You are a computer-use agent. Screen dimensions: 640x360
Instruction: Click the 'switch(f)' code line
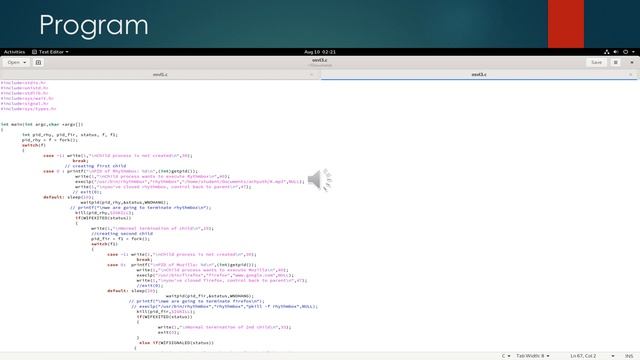34,145
